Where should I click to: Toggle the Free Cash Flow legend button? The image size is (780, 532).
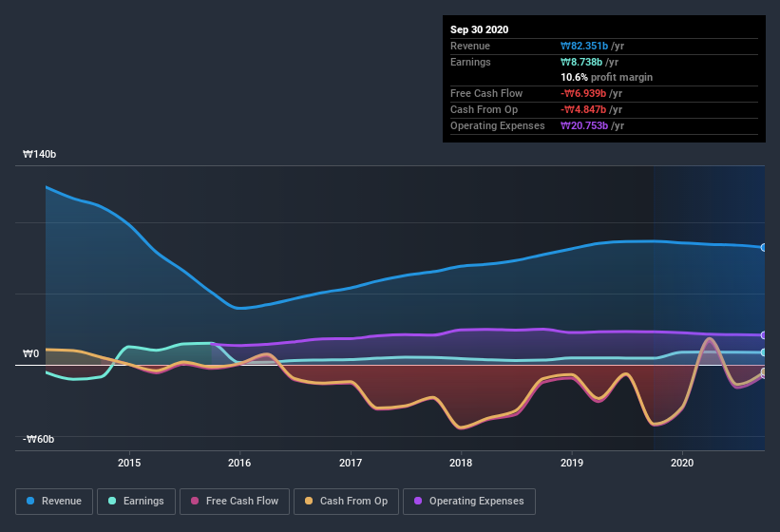tap(235, 502)
